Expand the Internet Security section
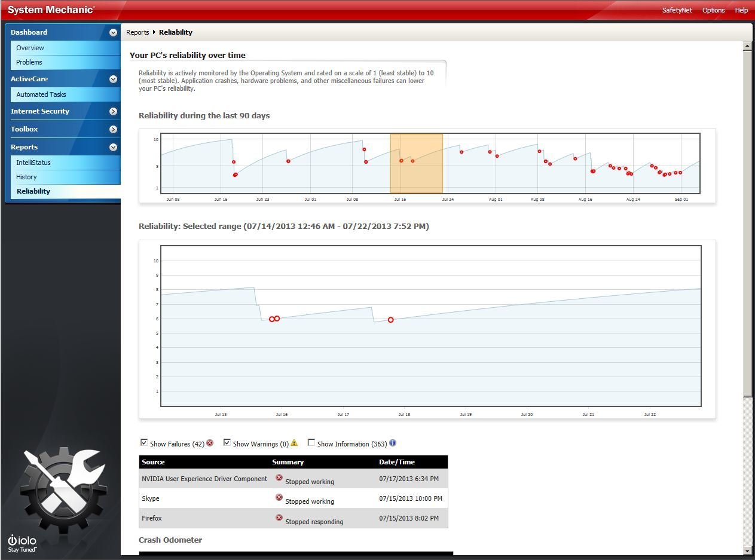 [113, 111]
